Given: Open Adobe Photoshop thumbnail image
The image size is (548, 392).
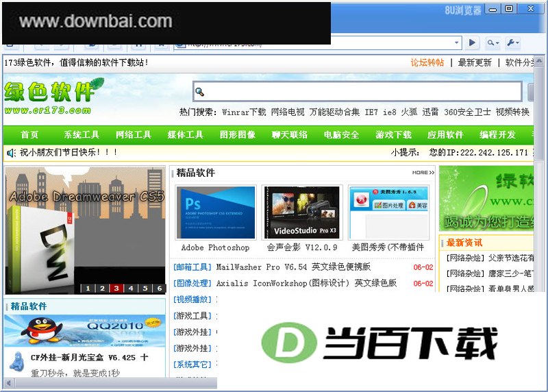Looking at the screenshot, I should pyautogui.click(x=216, y=212).
